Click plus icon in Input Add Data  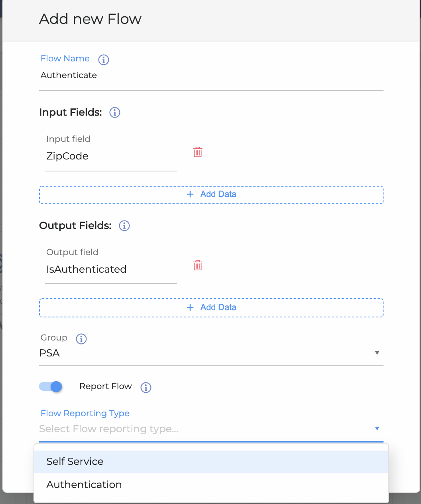click(190, 194)
